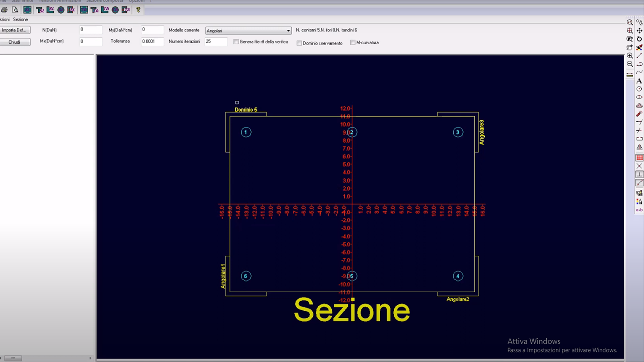
Task: Select the text A tool
Action: pos(639,81)
